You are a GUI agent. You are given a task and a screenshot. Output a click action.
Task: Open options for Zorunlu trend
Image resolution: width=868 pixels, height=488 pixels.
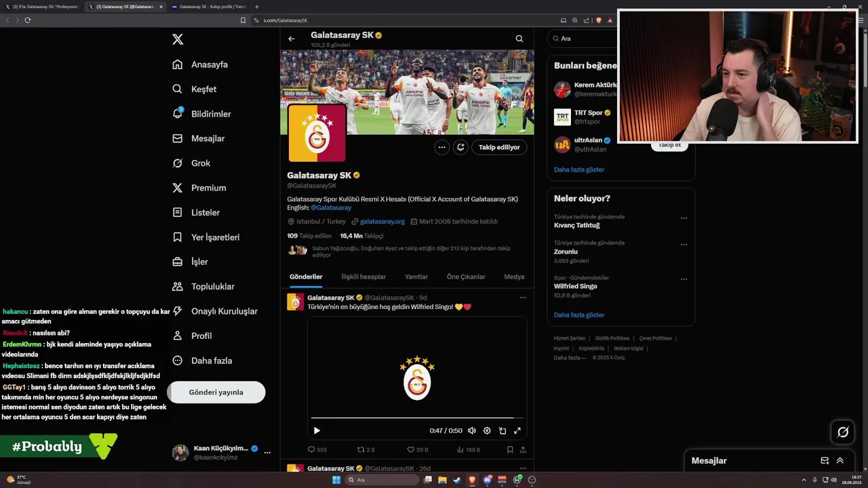[684, 244]
